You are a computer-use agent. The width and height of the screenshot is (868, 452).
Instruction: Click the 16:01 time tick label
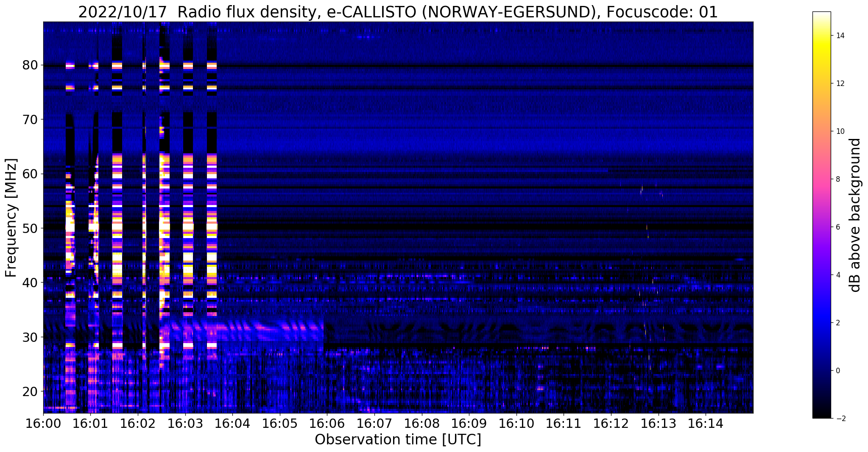tap(91, 424)
